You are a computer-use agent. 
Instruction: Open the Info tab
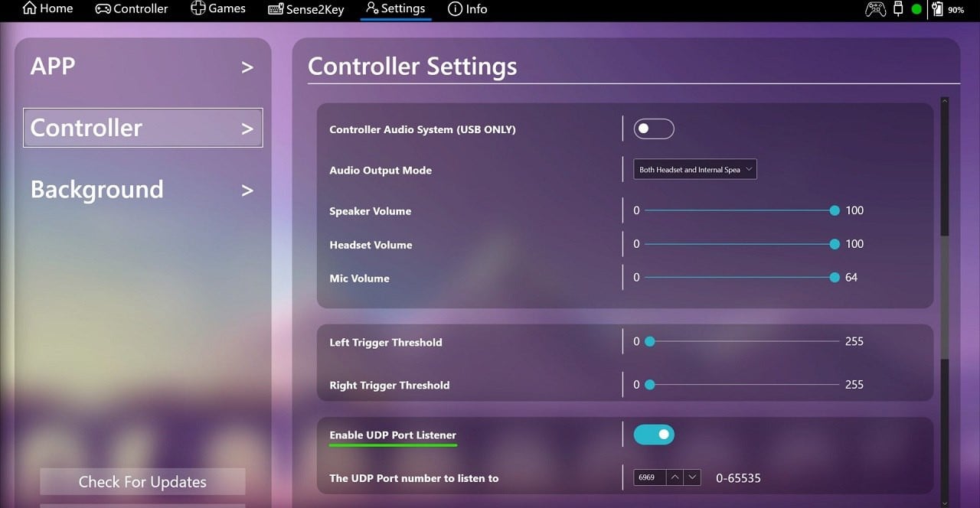[x=467, y=9]
